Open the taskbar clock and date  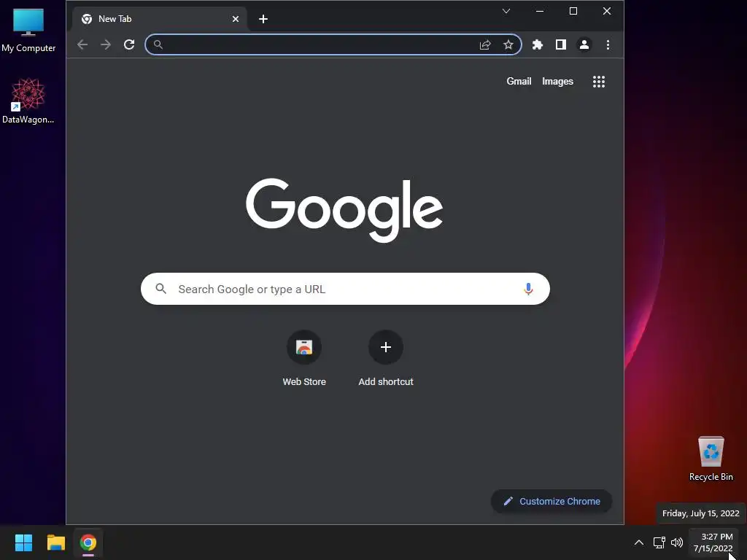point(713,542)
